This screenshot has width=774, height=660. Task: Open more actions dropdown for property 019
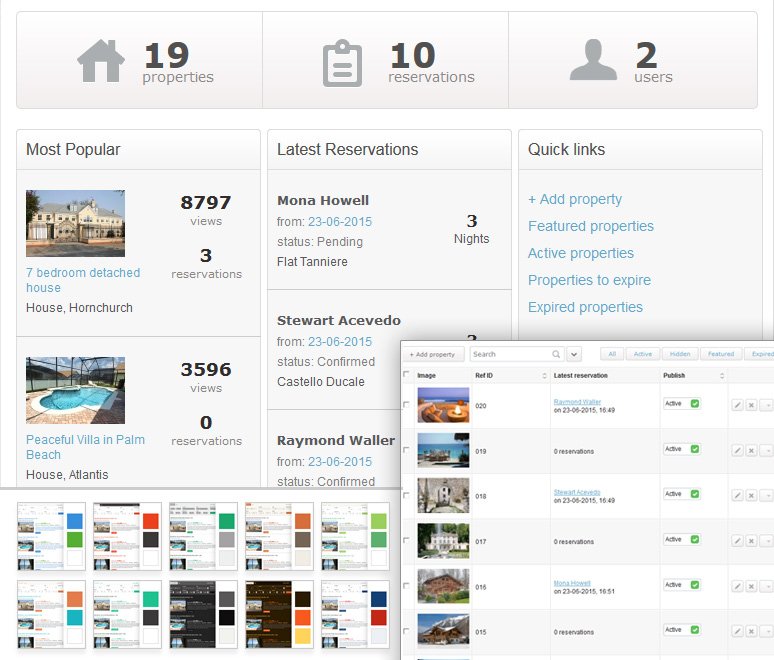click(x=766, y=451)
